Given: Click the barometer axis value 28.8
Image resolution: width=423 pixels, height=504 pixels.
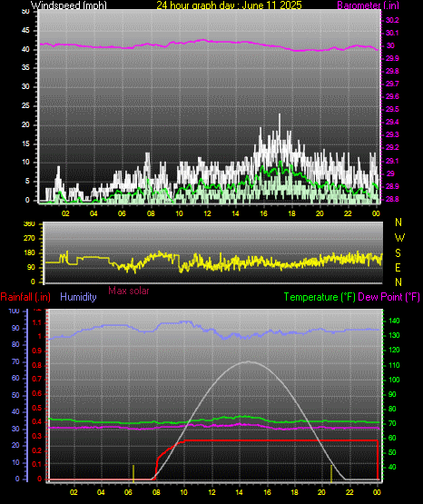Looking at the screenshot, I should click(x=392, y=199).
